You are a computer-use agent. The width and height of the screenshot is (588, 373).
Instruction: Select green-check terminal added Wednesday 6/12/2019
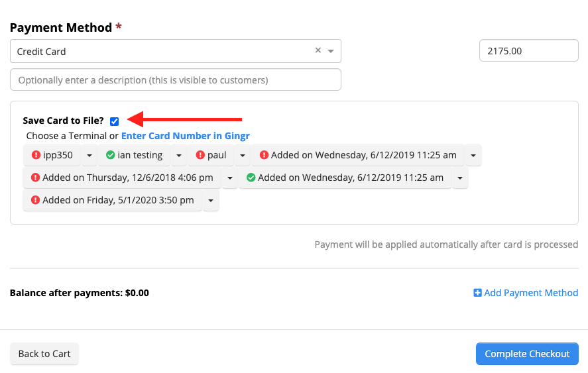[345, 178]
